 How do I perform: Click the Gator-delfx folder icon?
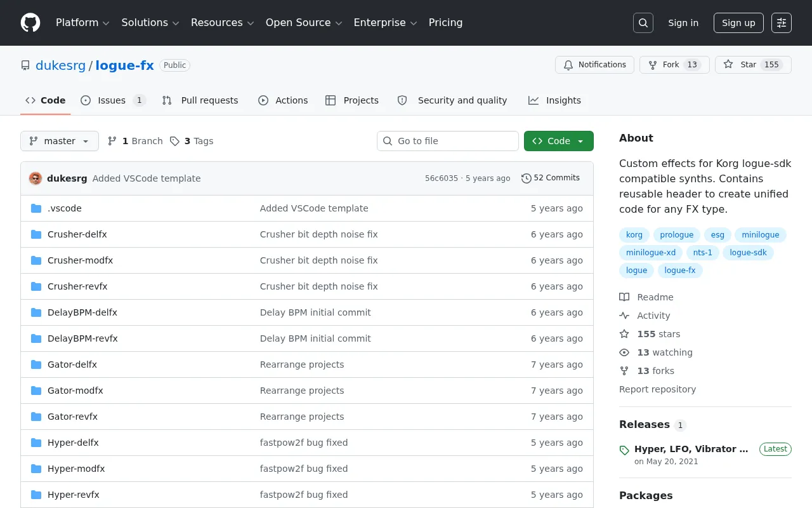(x=36, y=364)
